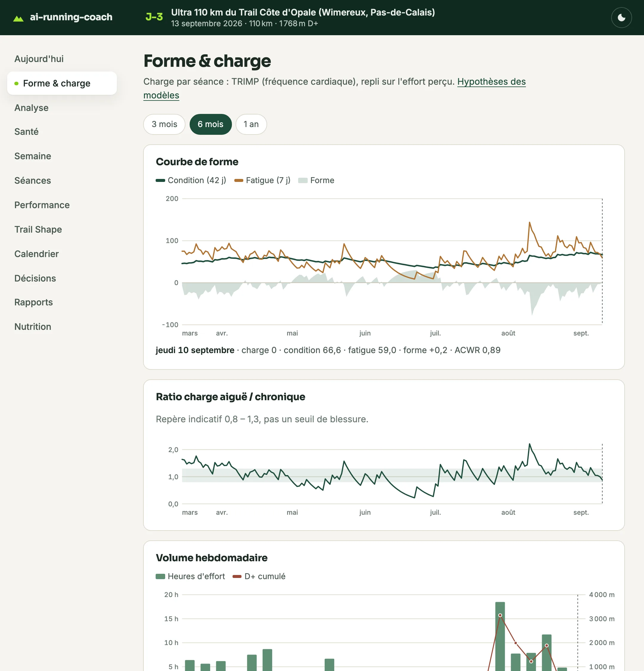Open the Analyse section
Viewport: 644px width, 671px height.
pyautogui.click(x=32, y=108)
